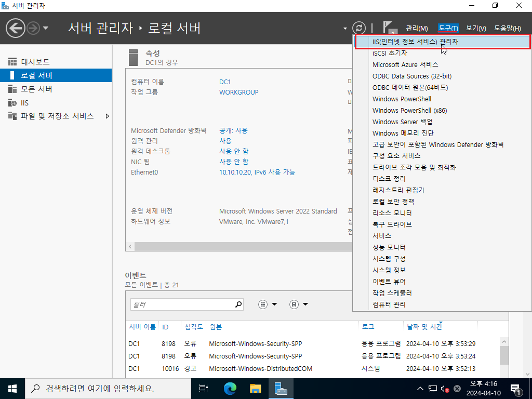Click the 사용 link for 원격 관리
This screenshot has height=399, width=532.
click(x=225, y=141)
